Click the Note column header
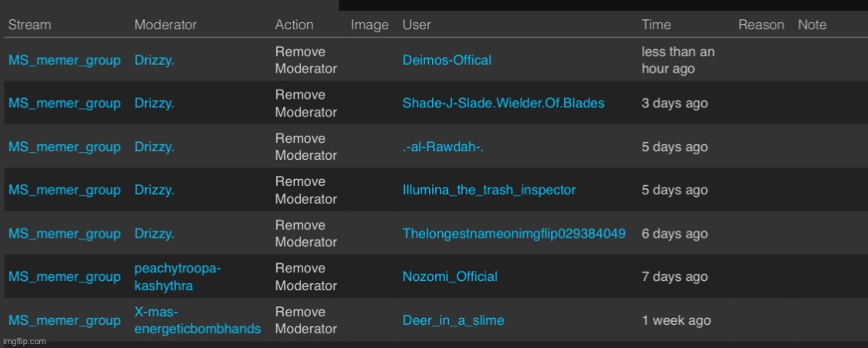Viewport: 868px width, 348px height. coord(812,25)
